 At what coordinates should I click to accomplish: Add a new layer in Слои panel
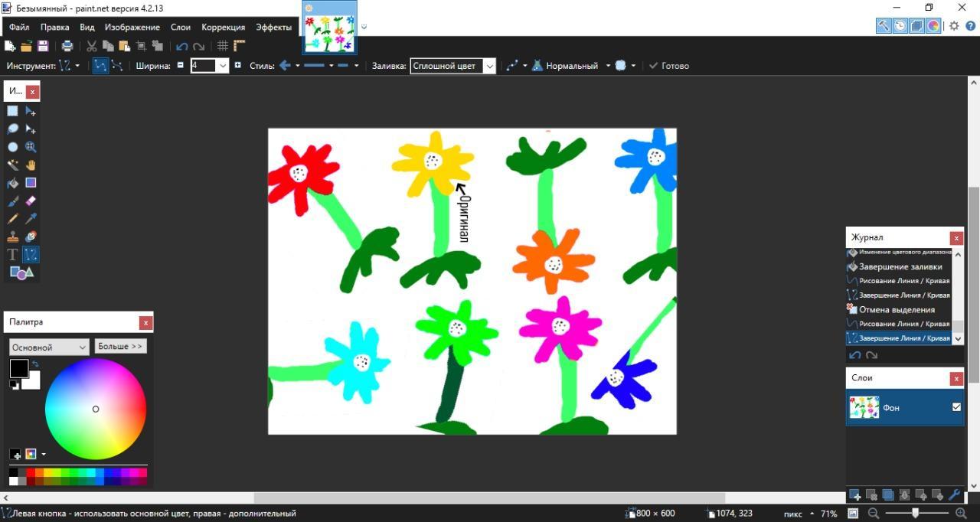coord(855,495)
